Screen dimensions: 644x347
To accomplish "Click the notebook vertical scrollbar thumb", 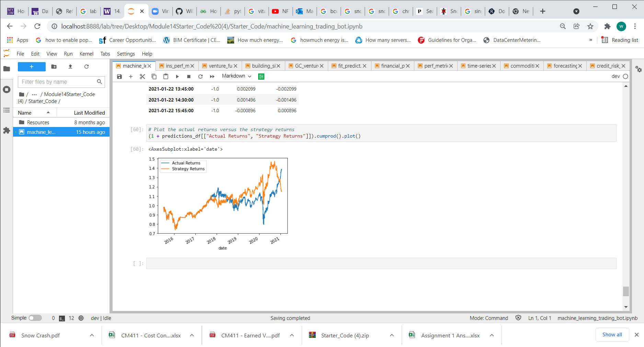I will (626, 291).
